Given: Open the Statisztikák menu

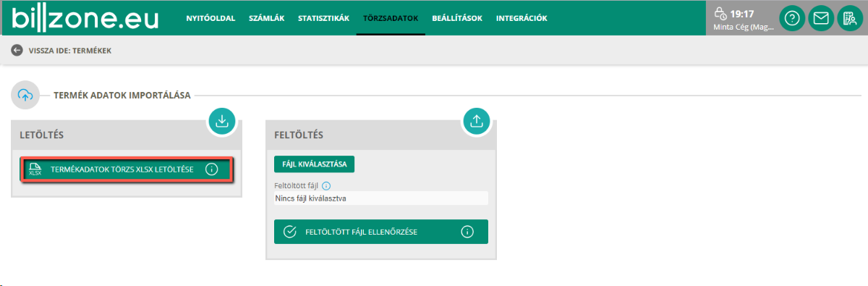Looking at the screenshot, I should (x=323, y=18).
